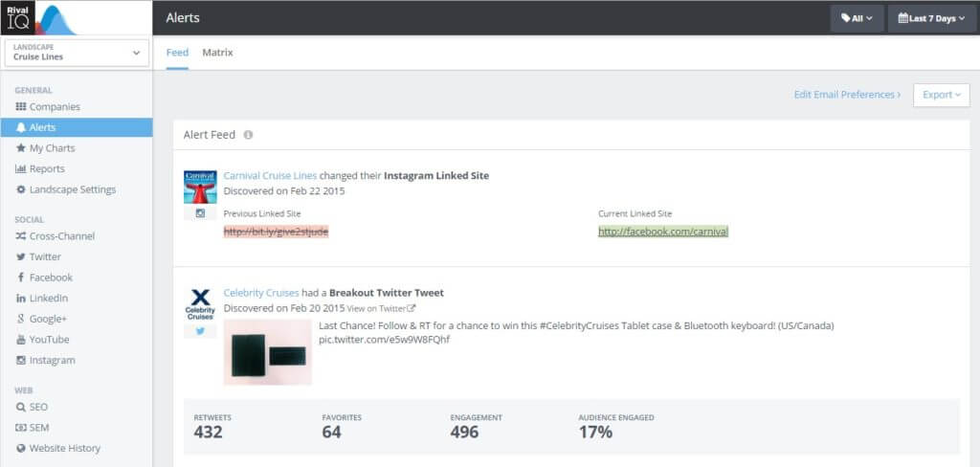980x467 pixels.
Task: Open the All tags filter dropdown
Action: coord(857,18)
